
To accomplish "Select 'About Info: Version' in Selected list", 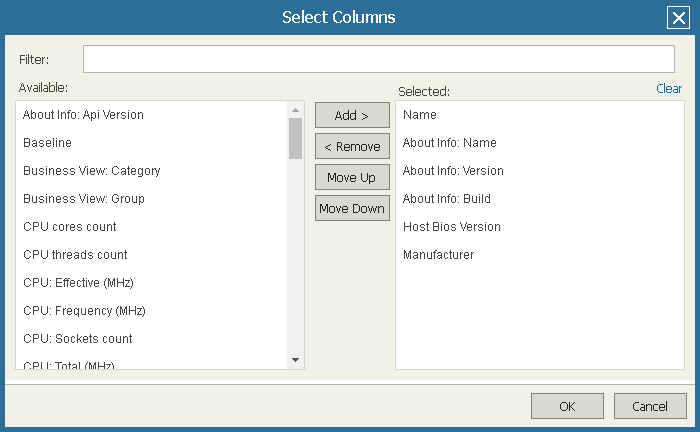I will tap(540, 171).
